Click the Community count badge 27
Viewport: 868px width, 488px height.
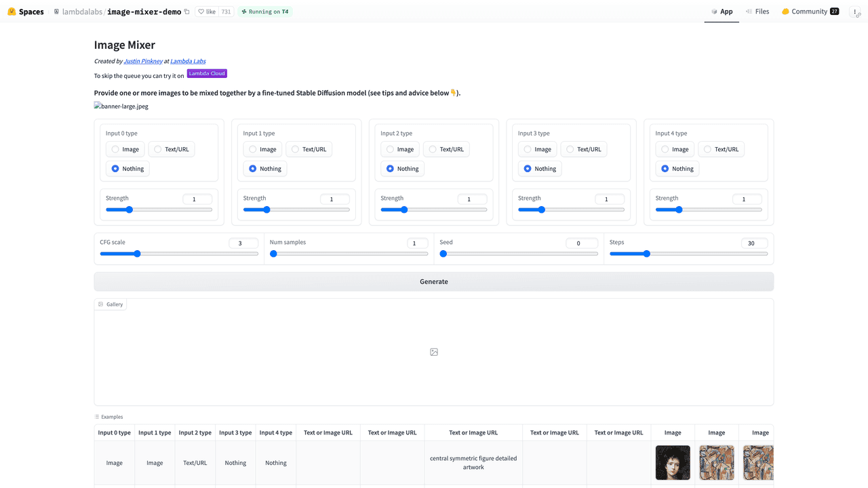[834, 12]
